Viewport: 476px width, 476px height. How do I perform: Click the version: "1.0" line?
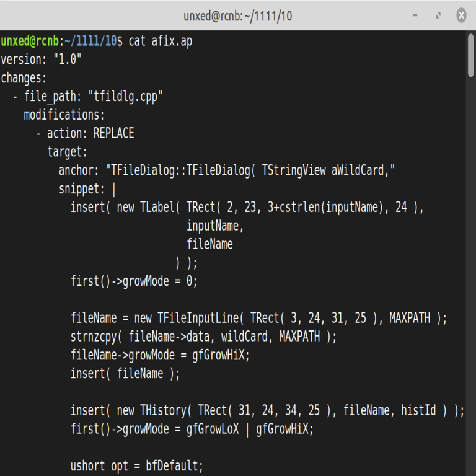42,59
